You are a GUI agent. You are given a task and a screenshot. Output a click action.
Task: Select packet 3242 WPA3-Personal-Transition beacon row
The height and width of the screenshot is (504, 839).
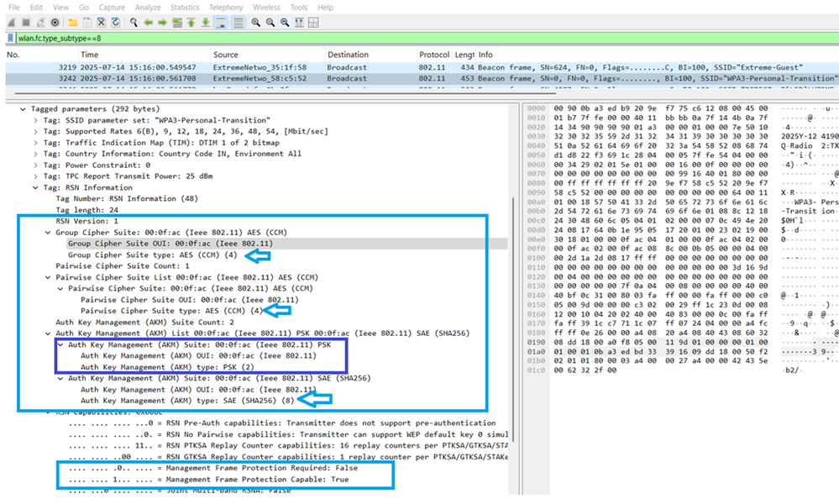click(x=422, y=78)
